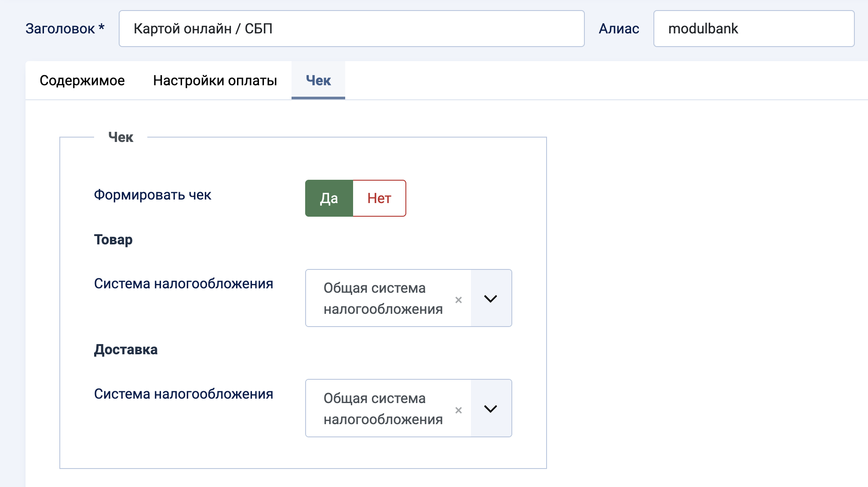868x487 pixels.
Task: Select the Чек tab
Action: 318,80
